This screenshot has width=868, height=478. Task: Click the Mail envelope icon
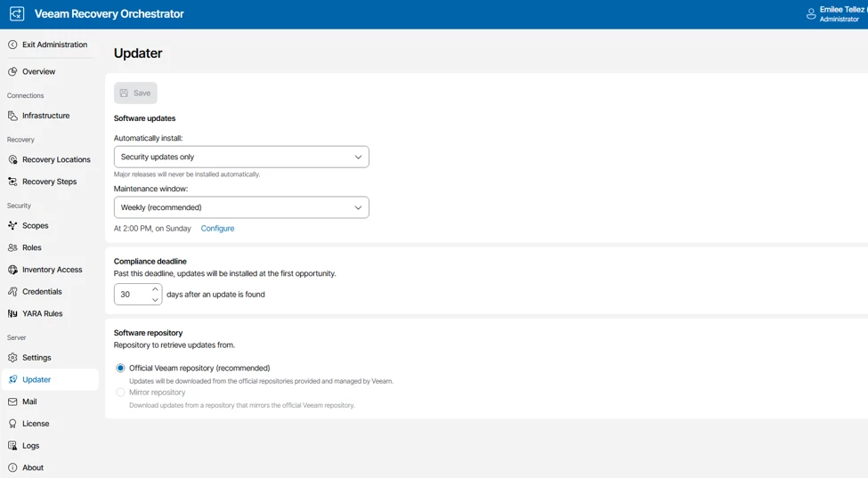[x=12, y=401]
